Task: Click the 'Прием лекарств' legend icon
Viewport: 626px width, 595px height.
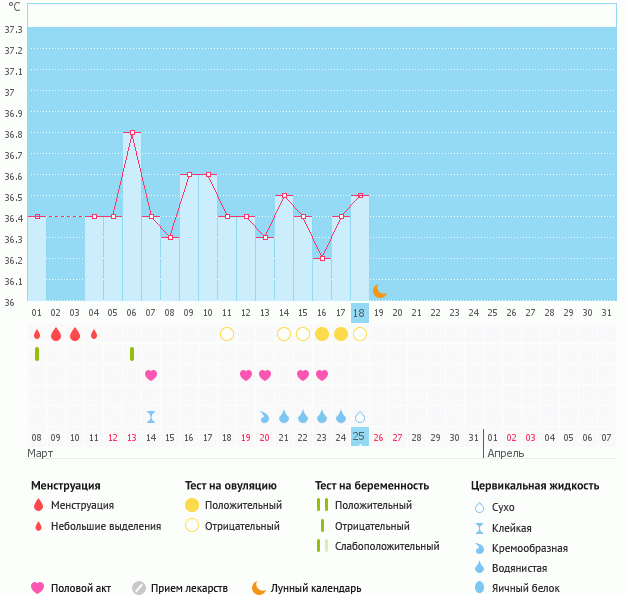Action: [x=139, y=588]
